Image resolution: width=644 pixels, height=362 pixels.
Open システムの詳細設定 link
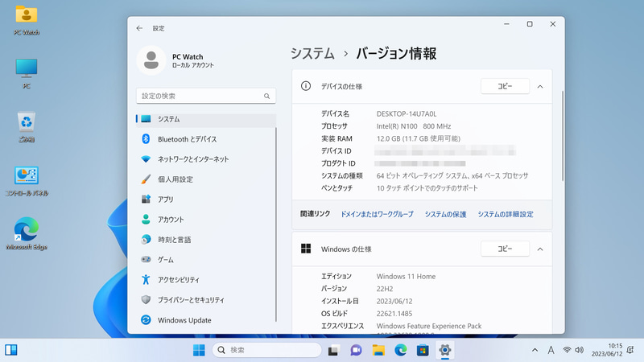[x=506, y=214]
